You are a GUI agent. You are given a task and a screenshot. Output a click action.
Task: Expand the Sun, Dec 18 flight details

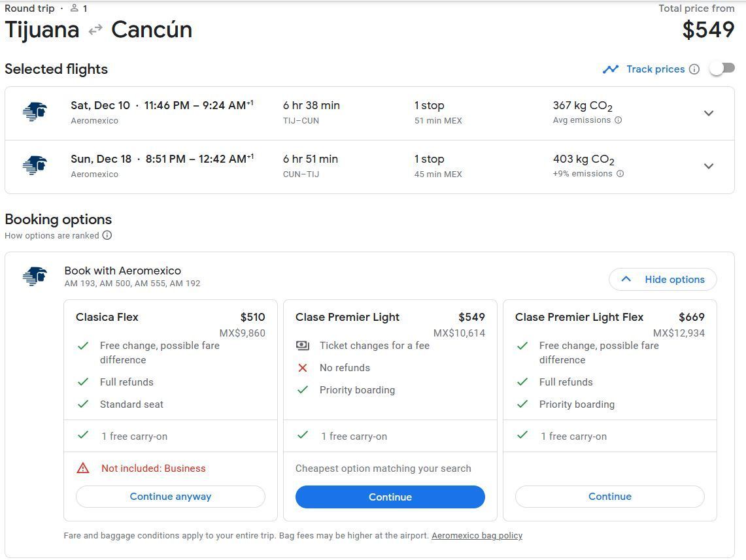tap(709, 167)
